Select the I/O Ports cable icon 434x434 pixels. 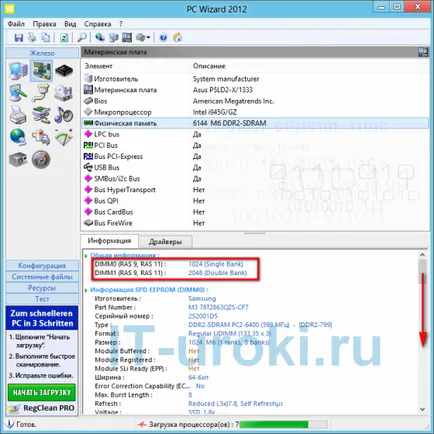[41, 93]
